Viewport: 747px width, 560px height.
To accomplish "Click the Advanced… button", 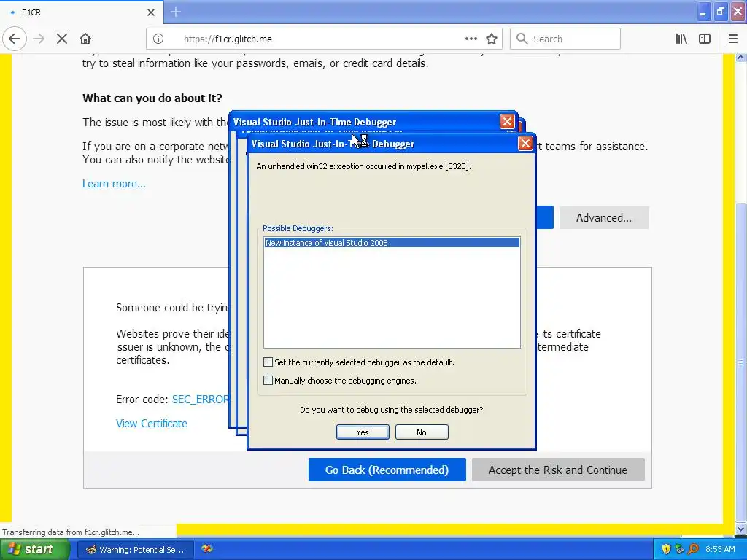I will [x=604, y=217].
